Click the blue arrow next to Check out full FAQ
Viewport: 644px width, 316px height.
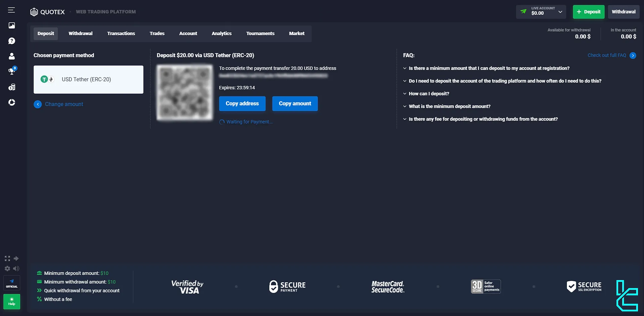click(633, 55)
